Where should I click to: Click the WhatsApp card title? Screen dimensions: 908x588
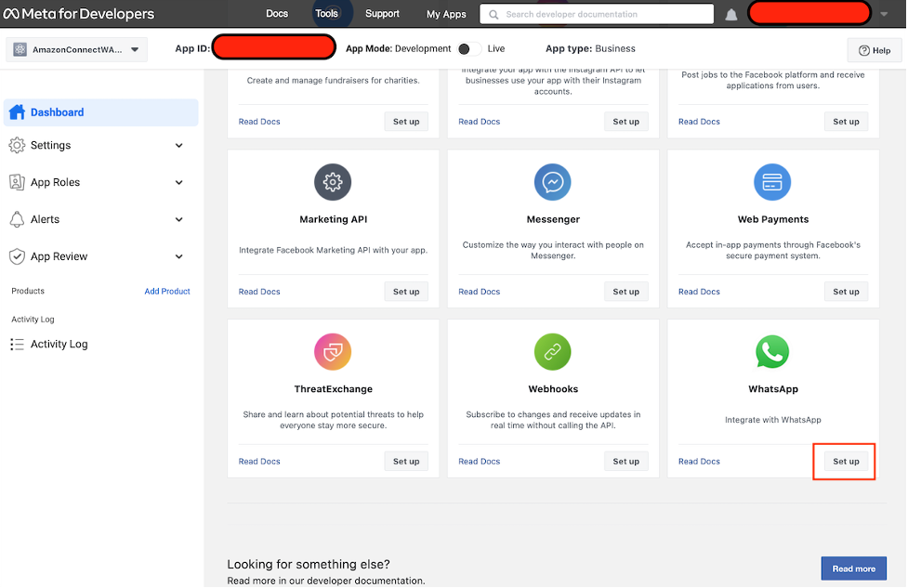coord(773,389)
